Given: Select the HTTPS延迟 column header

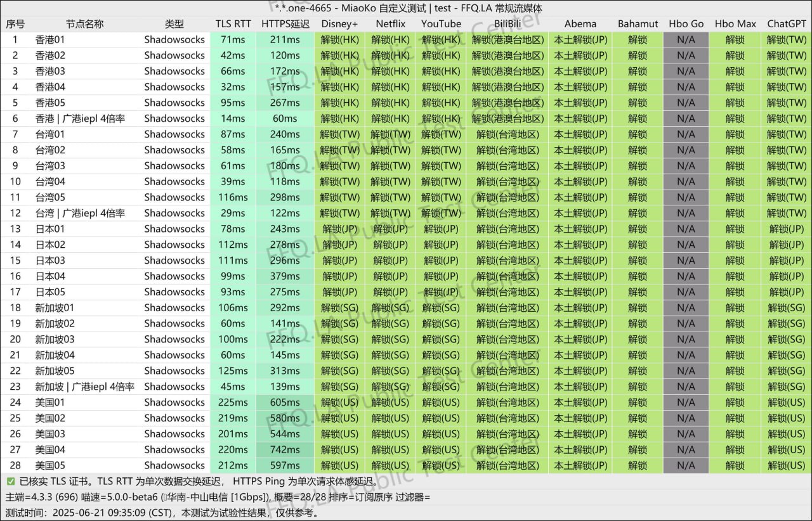Looking at the screenshot, I should click(285, 24).
